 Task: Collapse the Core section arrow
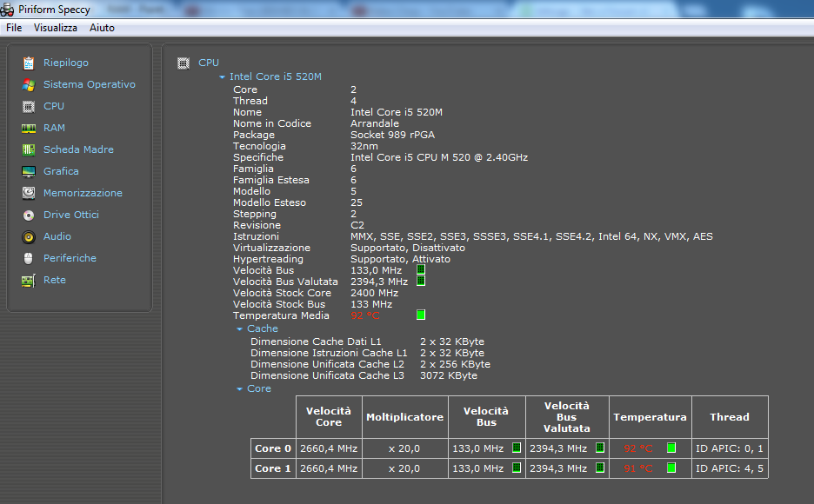pyautogui.click(x=239, y=389)
